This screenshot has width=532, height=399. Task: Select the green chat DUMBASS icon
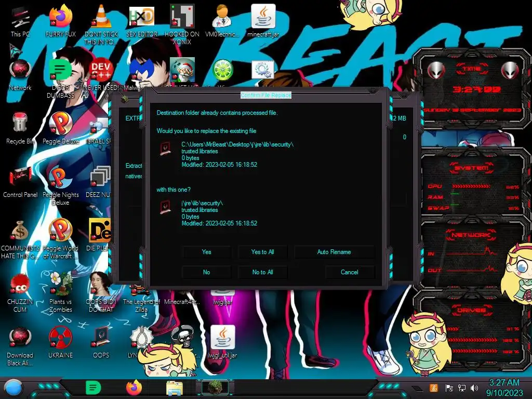(x=60, y=79)
